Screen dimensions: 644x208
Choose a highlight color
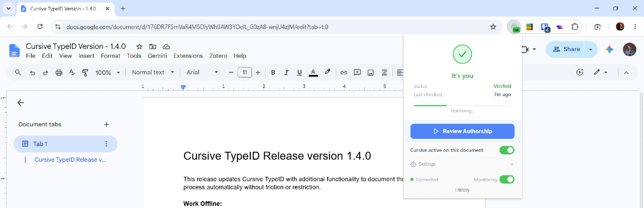point(327,72)
